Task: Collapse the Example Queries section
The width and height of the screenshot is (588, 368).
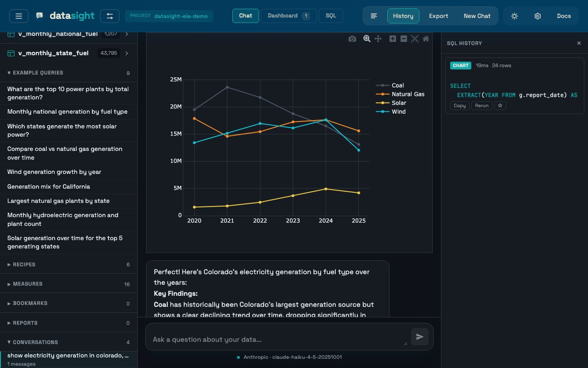Action: (38, 73)
